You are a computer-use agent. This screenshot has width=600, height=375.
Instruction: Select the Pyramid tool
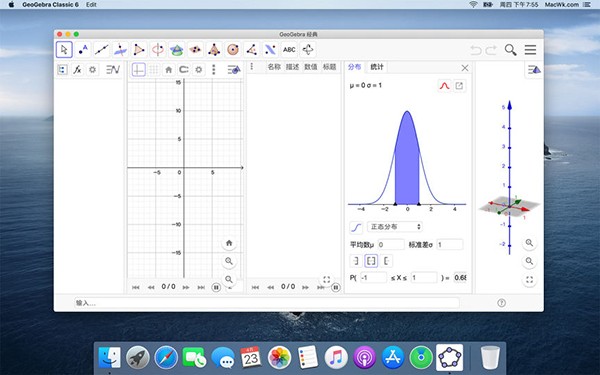pos(214,50)
